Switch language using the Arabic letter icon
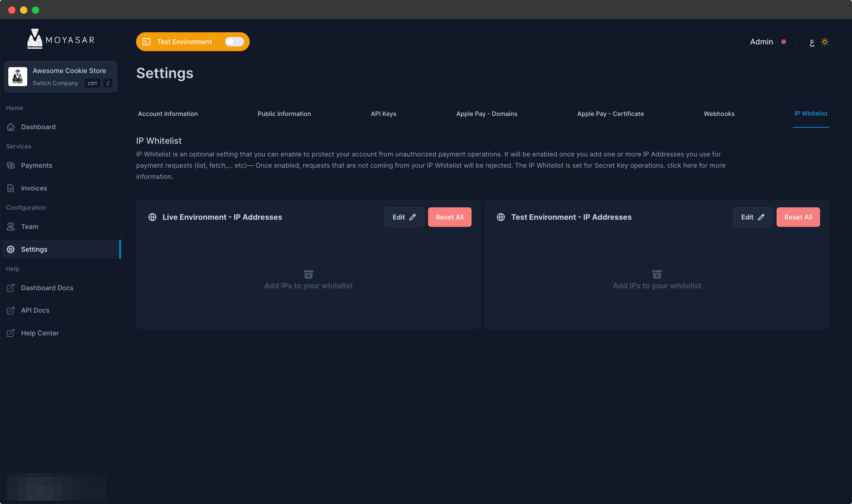The height and width of the screenshot is (504, 852). pyautogui.click(x=811, y=43)
